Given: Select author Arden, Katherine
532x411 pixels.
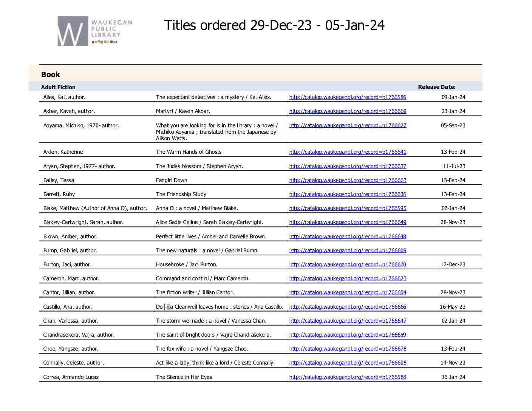Looking at the screenshot, I should tap(63, 152).
